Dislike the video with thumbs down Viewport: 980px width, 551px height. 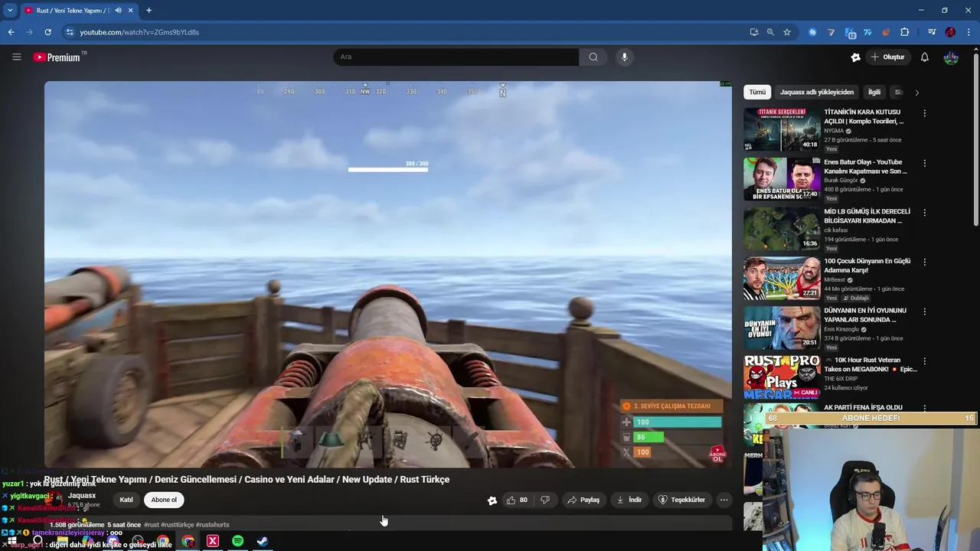(x=545, y=500)
